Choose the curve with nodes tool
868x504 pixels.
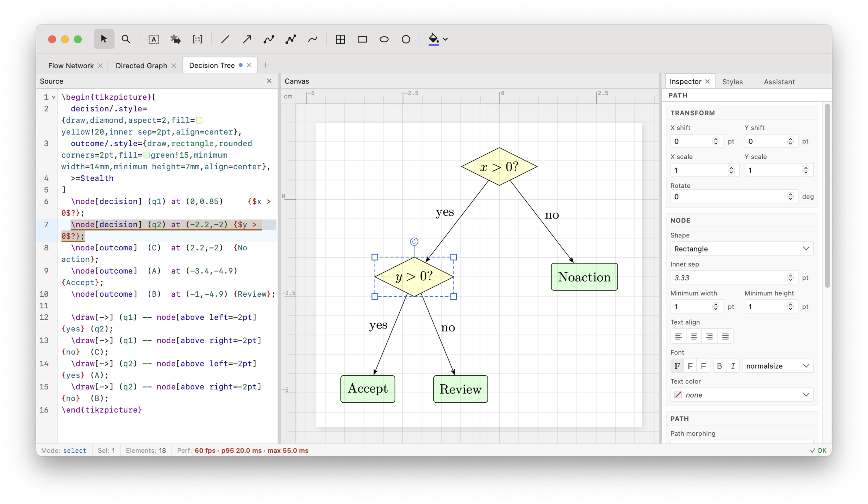pos(269,39)
